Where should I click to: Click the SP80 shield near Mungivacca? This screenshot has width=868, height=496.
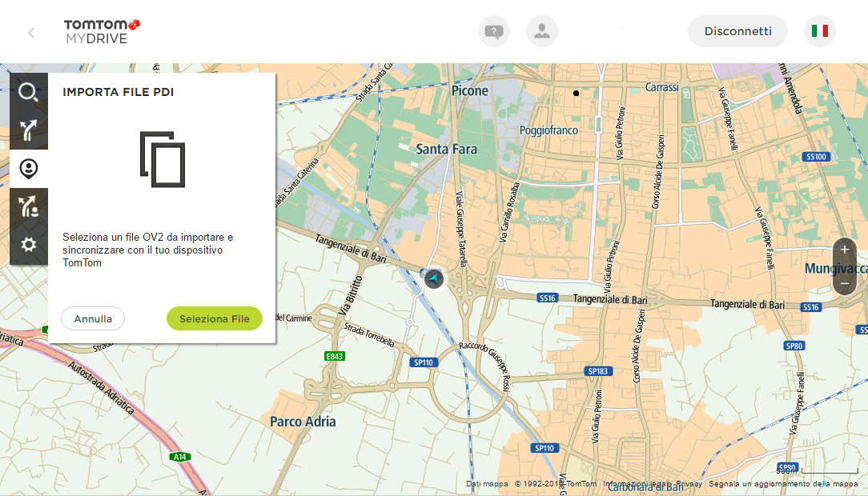point(794,346)
